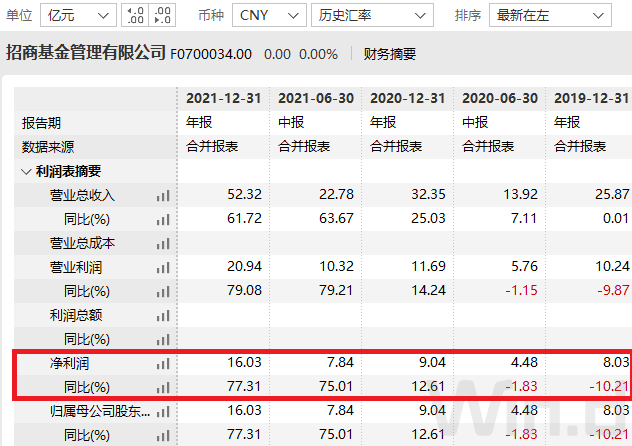The height and width of the screenshot is (446, 632).
Task: Click the 5.76 operating profit cell
Action: [524, 267]
